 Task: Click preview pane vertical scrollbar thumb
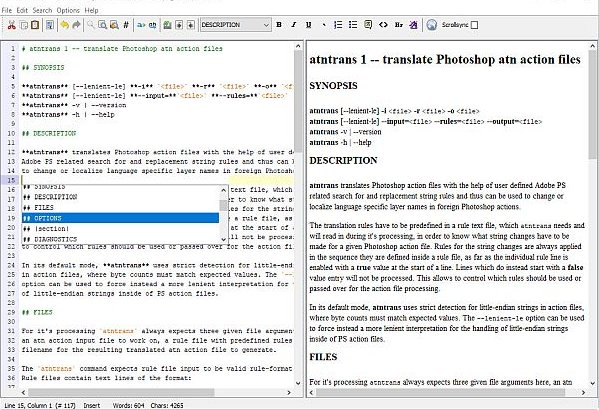coord(593,104)
